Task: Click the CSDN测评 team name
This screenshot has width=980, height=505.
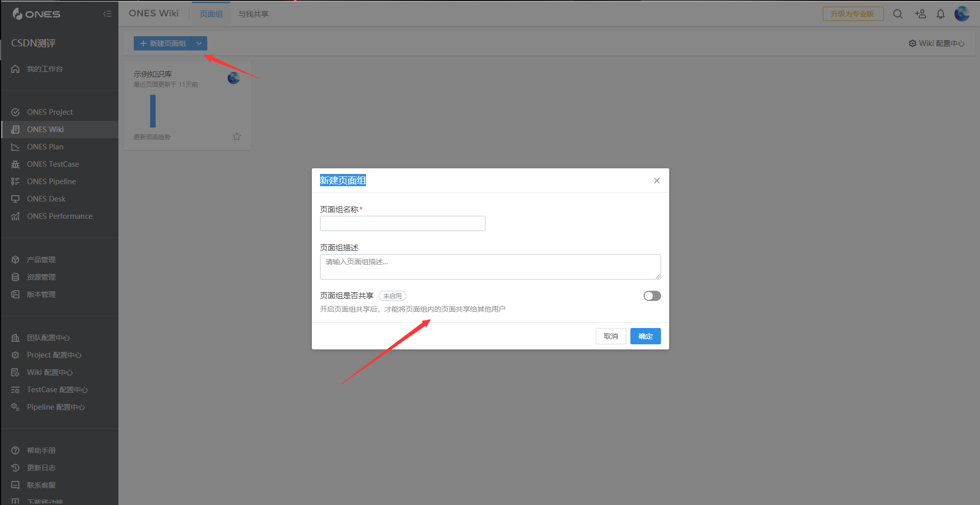Action: click(34, 43)
